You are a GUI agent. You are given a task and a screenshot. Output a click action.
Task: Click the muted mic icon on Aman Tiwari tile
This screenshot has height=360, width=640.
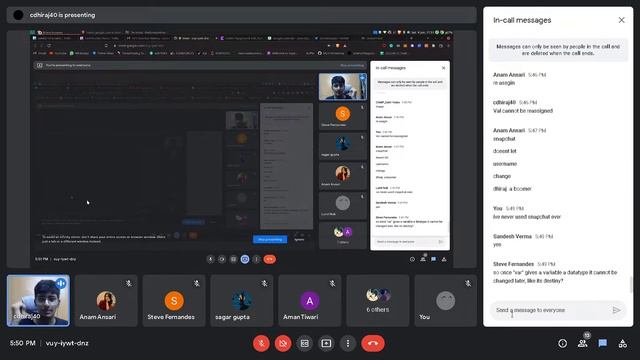click(332, 283)
